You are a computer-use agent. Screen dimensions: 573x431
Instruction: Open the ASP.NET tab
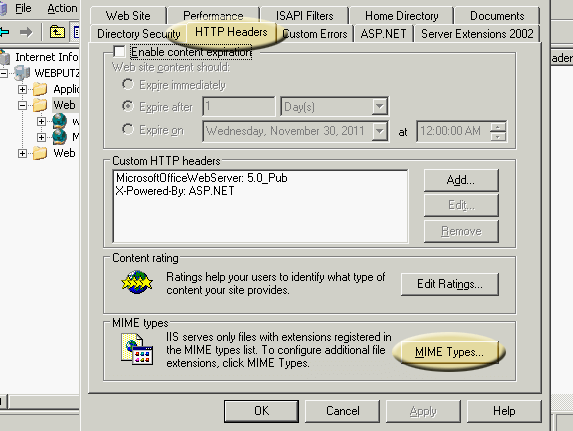pyautogui.click(x=383, y=34)
